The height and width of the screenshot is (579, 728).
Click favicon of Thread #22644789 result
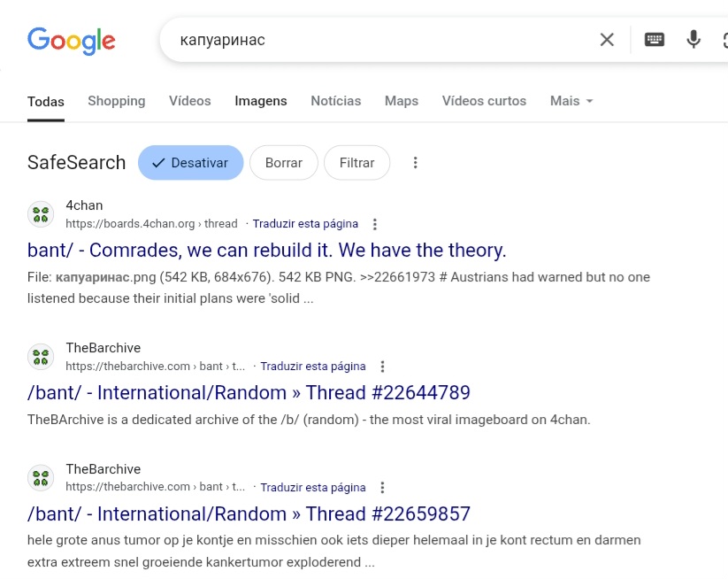[41, 357]
